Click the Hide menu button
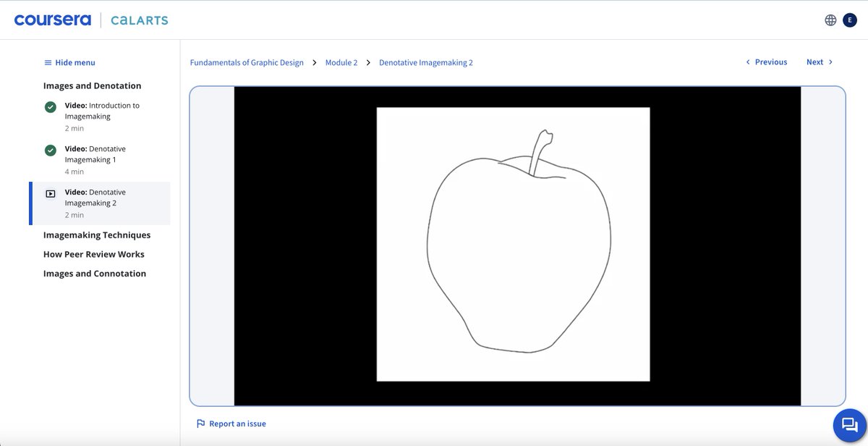This screenshot has height=446, width=868. tap(69, 62)
